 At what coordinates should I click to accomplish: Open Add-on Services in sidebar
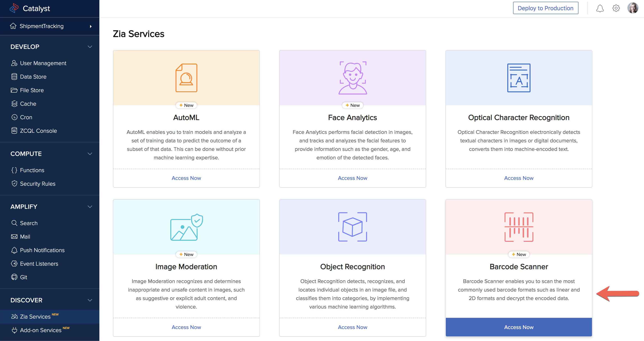pos(40,330)
